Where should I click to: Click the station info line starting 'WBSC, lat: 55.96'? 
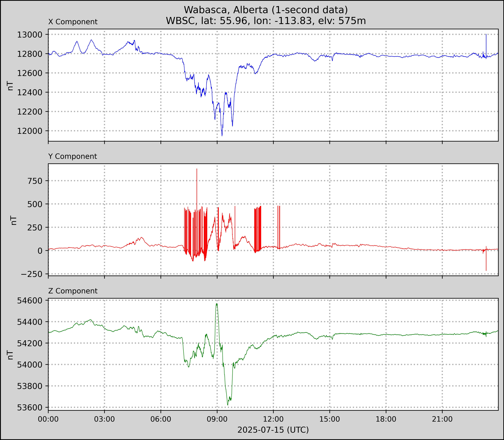(266, 21)
